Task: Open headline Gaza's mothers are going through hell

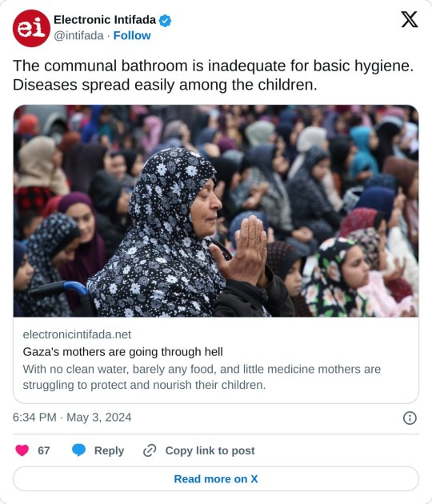Action: (122, 352)
